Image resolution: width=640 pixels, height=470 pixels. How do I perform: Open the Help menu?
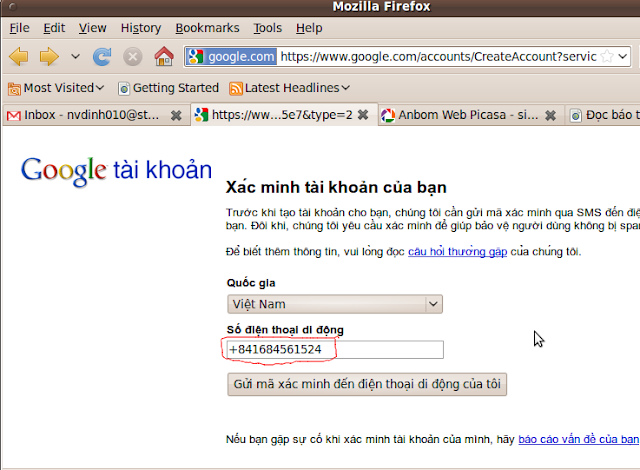[x=309, y=28]
